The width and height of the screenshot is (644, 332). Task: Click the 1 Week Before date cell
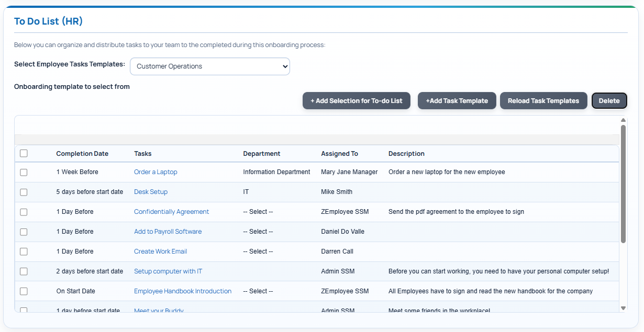(x=77, y=172)
